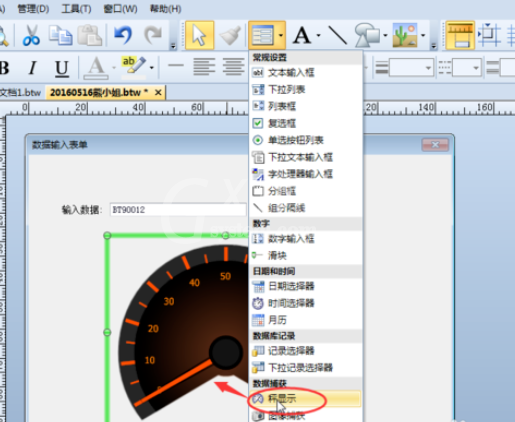
Task: Click the second toolbar overflow arrow
Action: coord(434,46)
